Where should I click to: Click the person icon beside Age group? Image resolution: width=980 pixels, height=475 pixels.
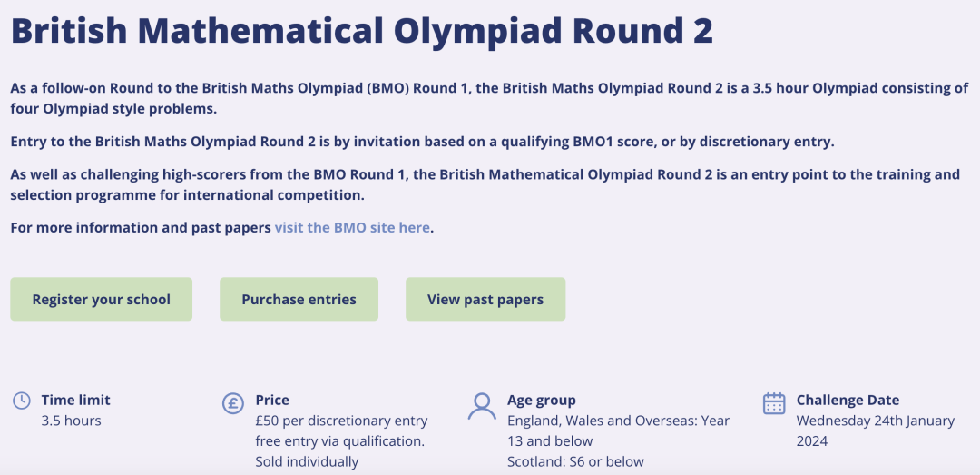(x=482, y=406)
